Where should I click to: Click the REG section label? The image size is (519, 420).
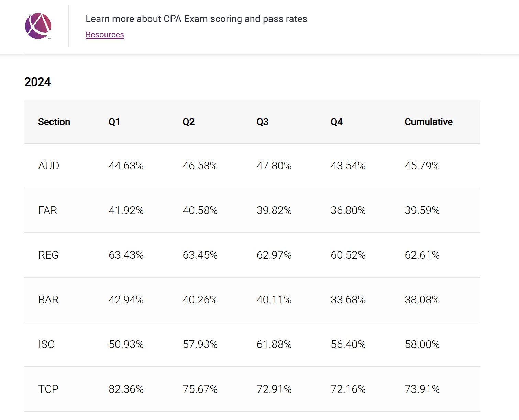click(48, 255)
